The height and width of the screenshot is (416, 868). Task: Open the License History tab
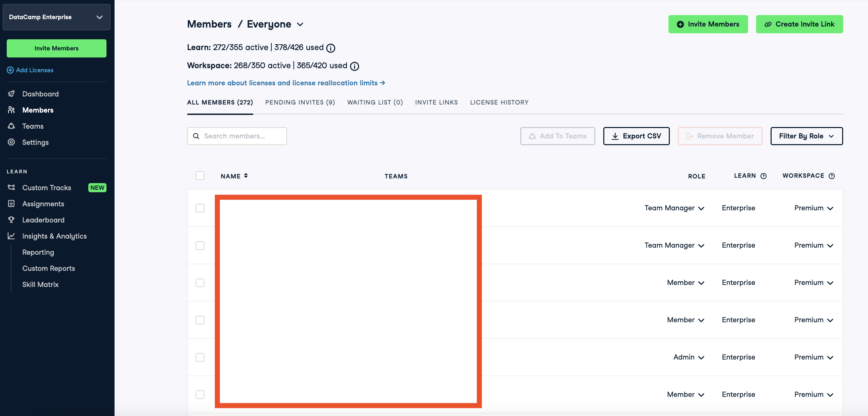coord(499,102)
